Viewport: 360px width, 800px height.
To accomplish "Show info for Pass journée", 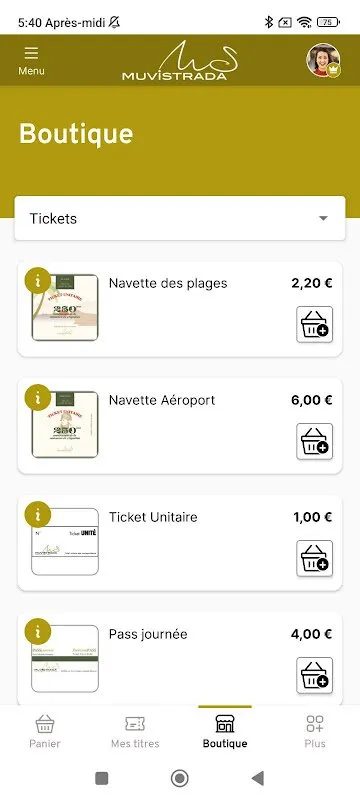I will coord(38,632).
